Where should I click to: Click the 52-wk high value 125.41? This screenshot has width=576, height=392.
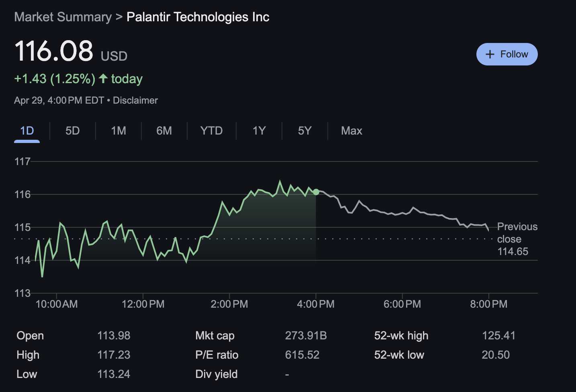[x=498, y=336]
